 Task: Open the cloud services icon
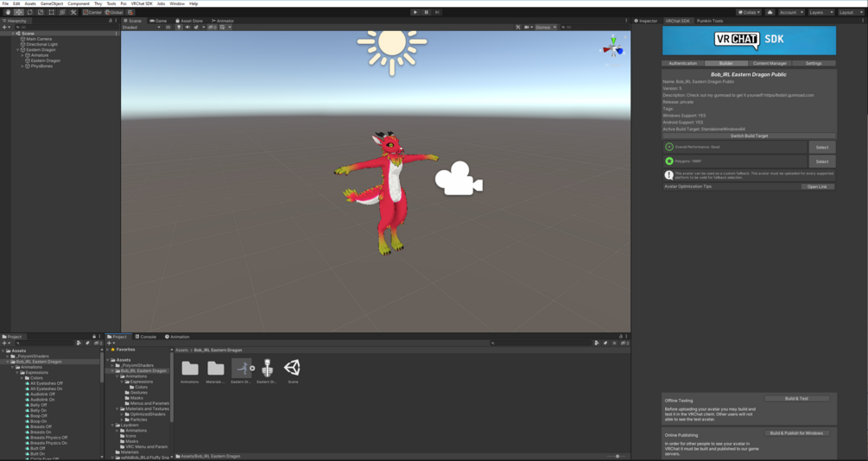pos(770,12)
